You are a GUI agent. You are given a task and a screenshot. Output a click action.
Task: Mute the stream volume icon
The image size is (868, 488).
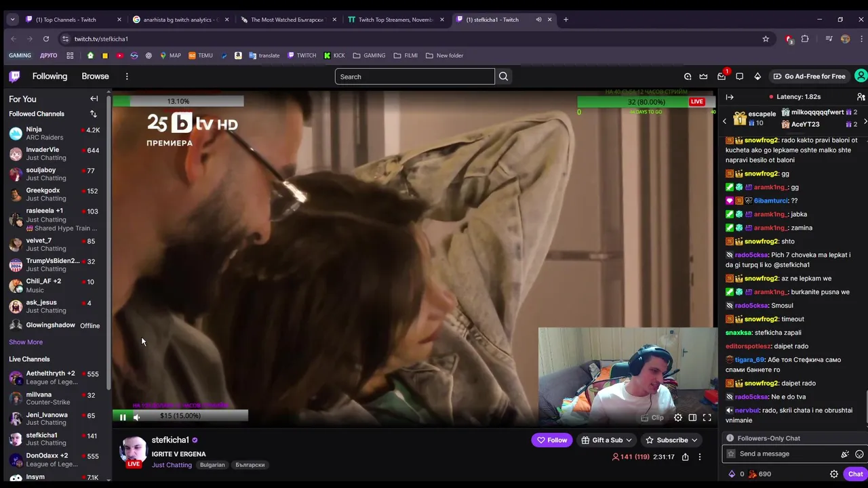click(136, 418)
